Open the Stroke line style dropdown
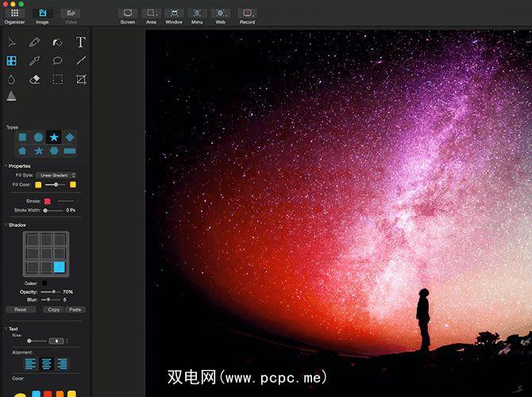This screenshot has width=532, height=397. pyautogui.click(x=67, y=201)
